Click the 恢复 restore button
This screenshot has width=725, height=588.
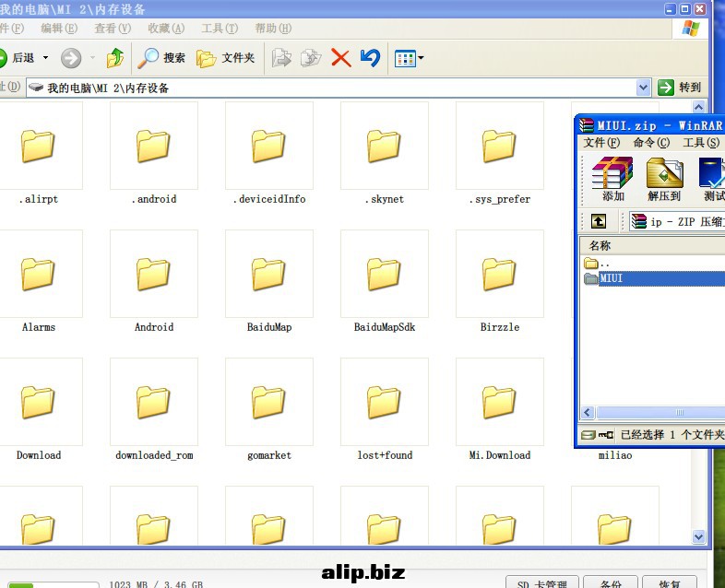[670, 582]
